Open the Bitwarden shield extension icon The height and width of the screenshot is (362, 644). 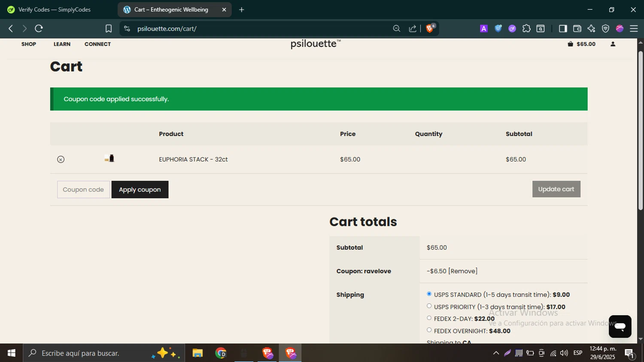tap(498, 29)
